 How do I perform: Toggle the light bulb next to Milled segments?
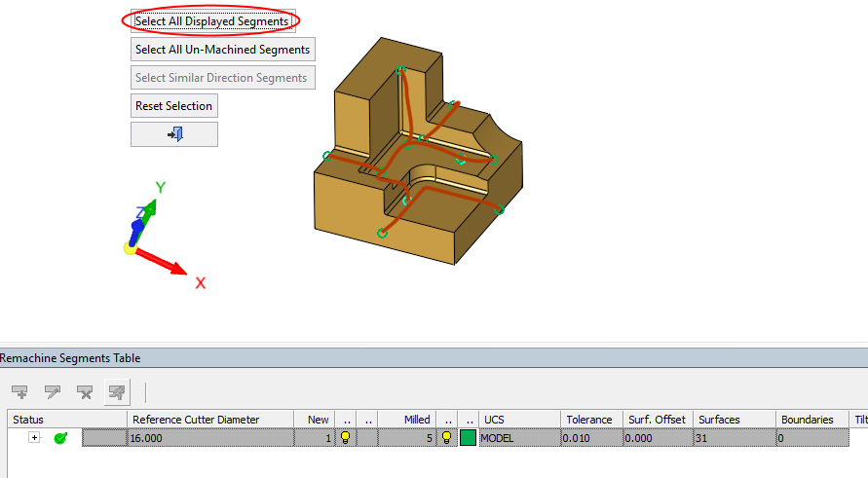click(x=447, y=438)
